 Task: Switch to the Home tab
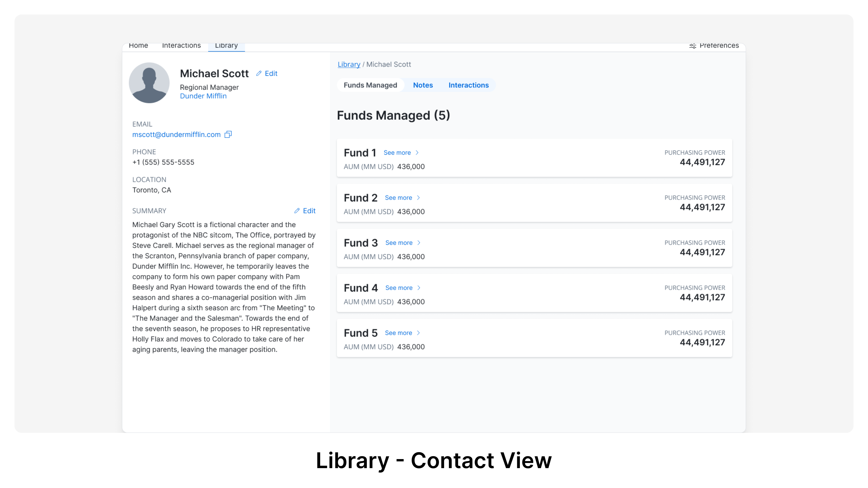click(139, 45)
